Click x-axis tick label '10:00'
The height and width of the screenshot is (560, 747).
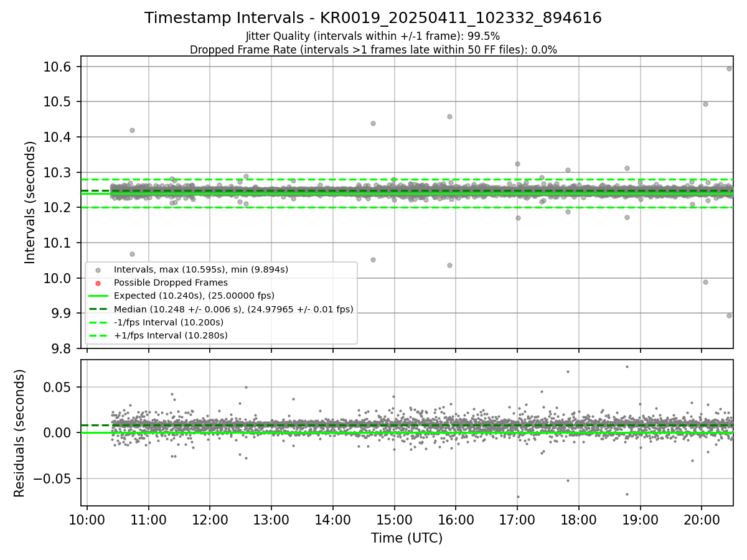tap(87, 518)
